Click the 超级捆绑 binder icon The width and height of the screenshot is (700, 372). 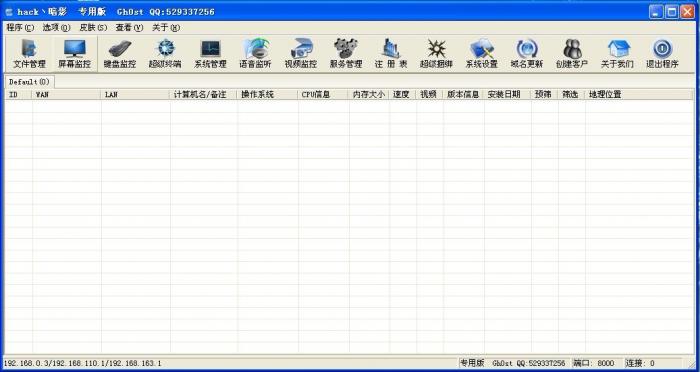[x=436, y=54]
